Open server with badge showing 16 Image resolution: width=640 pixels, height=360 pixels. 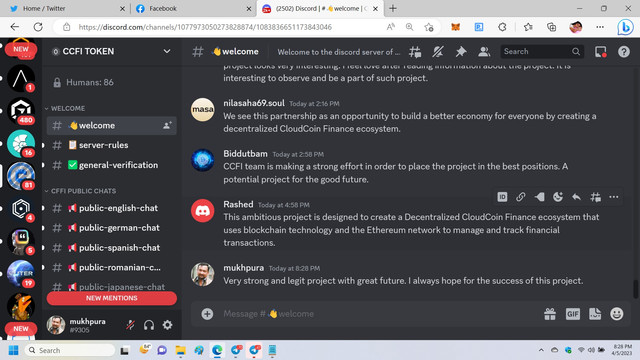point(21,144)
